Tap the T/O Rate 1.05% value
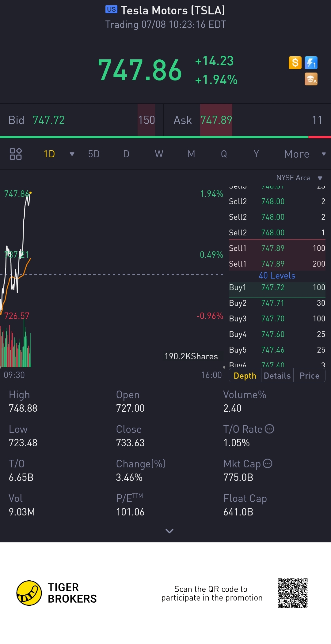 pos(237,443)
